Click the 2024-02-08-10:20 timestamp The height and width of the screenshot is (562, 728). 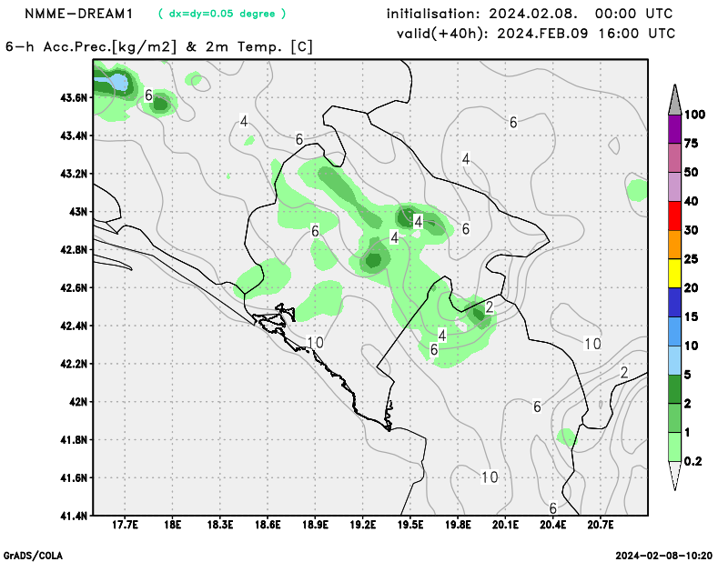[664, 556]
